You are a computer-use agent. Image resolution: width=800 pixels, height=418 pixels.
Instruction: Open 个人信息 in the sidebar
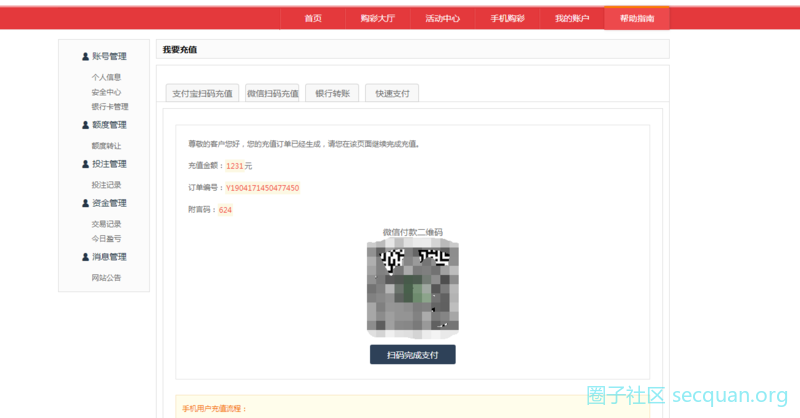(x=106, y=77)
